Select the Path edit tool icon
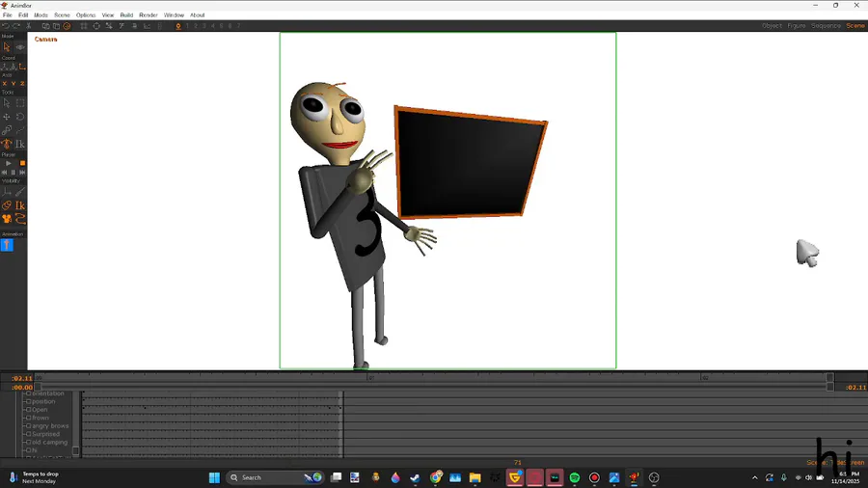Screen dimensions: 868x488 20,130
